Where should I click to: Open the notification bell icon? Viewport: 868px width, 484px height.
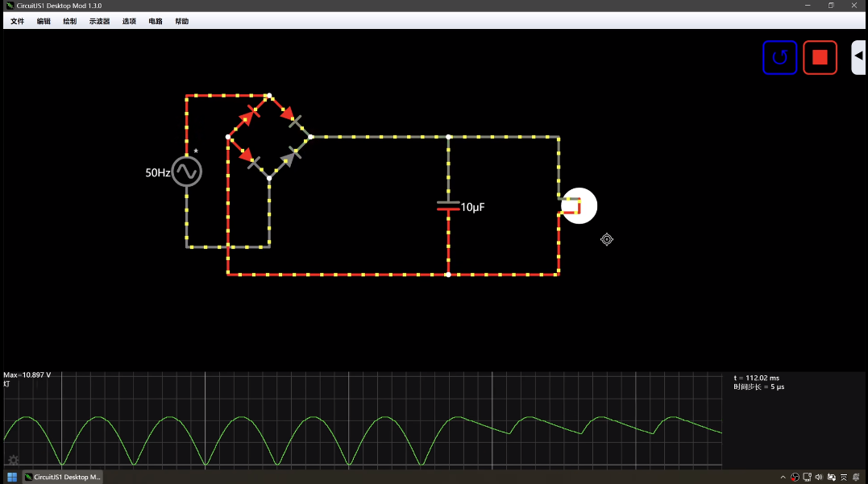point(856,478)
